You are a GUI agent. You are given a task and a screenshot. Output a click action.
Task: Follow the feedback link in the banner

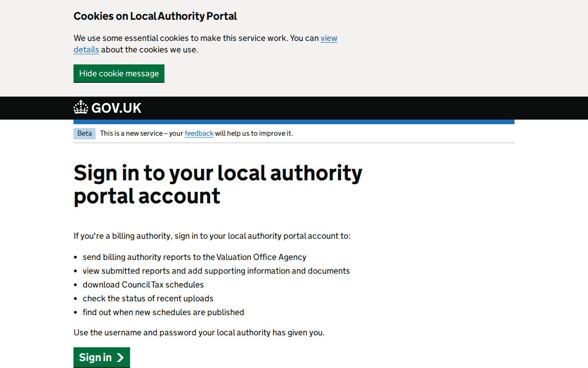198,133
